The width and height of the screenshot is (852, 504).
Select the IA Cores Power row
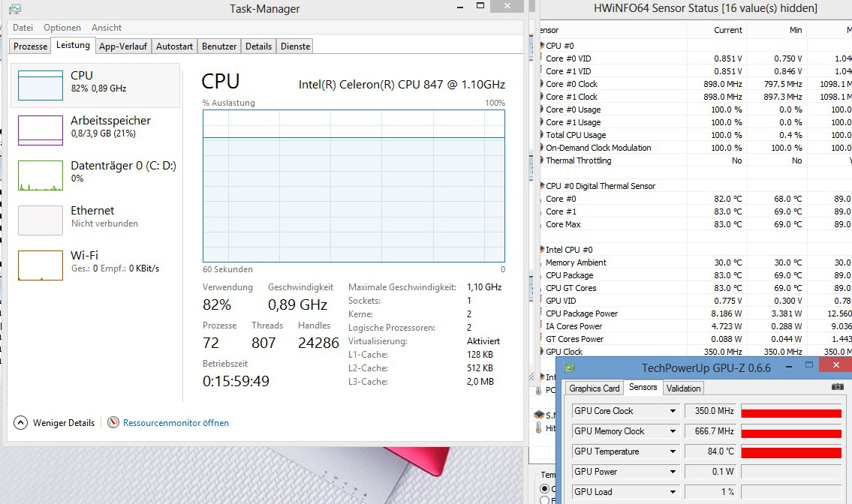pyautogui.click(x=696, y=325)
